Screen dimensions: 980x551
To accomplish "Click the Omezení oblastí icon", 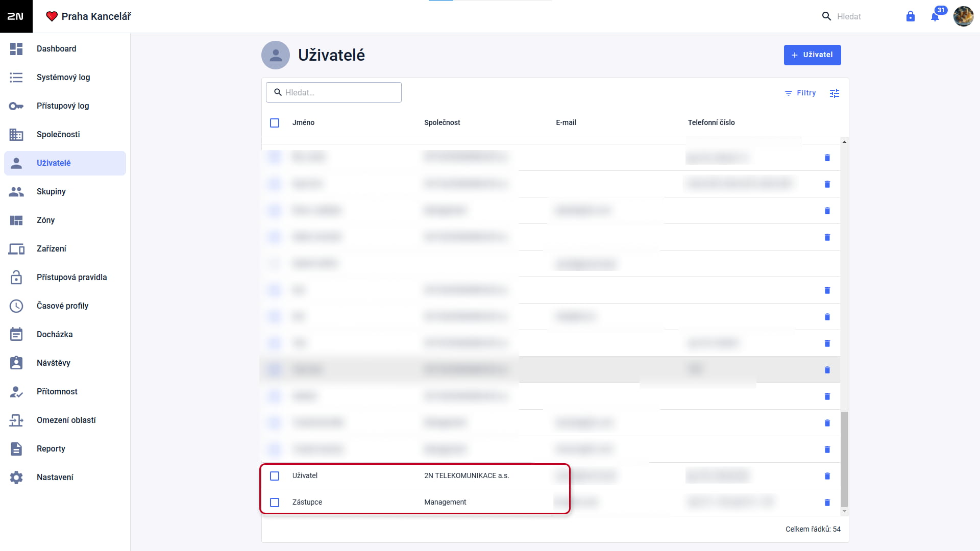I will point(16,420).
